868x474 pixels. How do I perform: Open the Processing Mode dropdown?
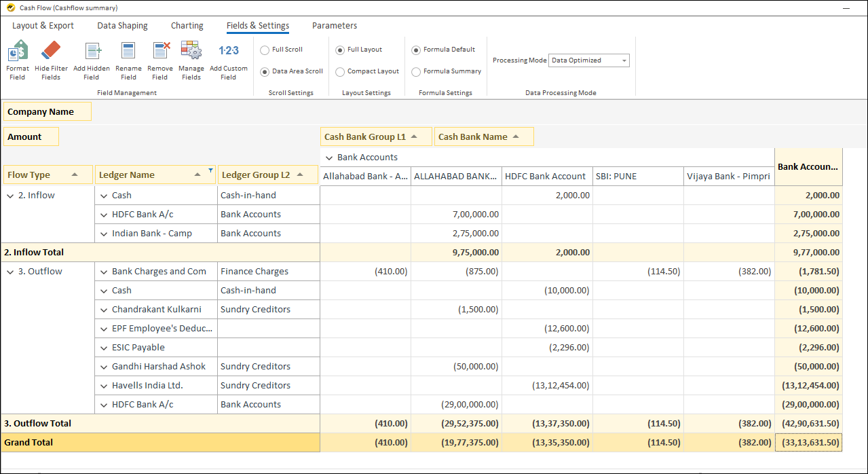(624, 60)
